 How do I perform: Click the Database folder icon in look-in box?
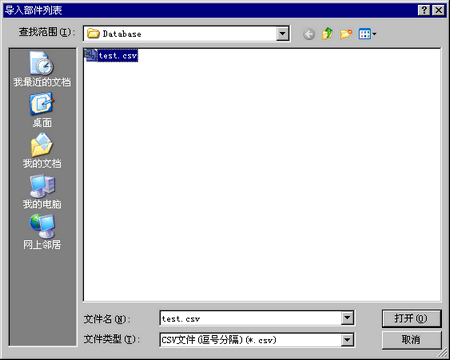point(93,34)
